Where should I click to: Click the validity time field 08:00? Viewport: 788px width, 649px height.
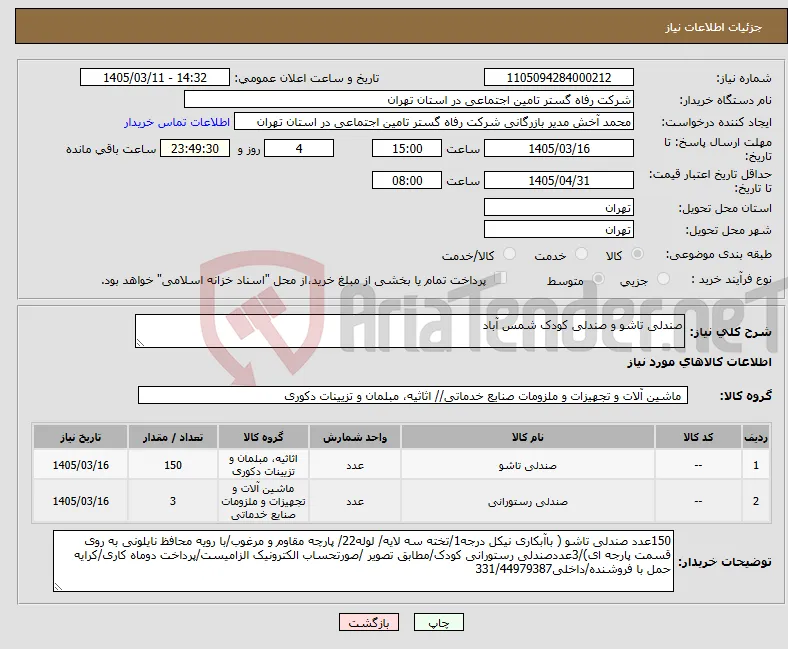407,180
